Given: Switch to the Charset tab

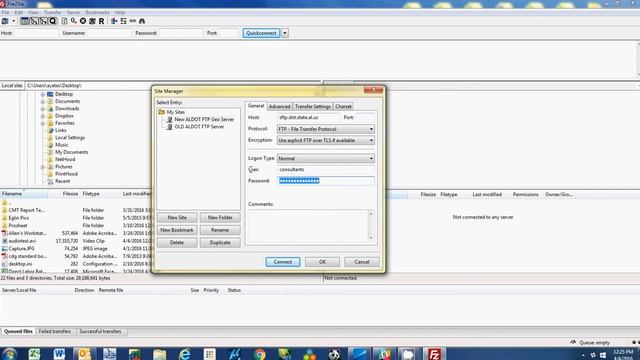Looking at the screenshot, I should [343, 107].
